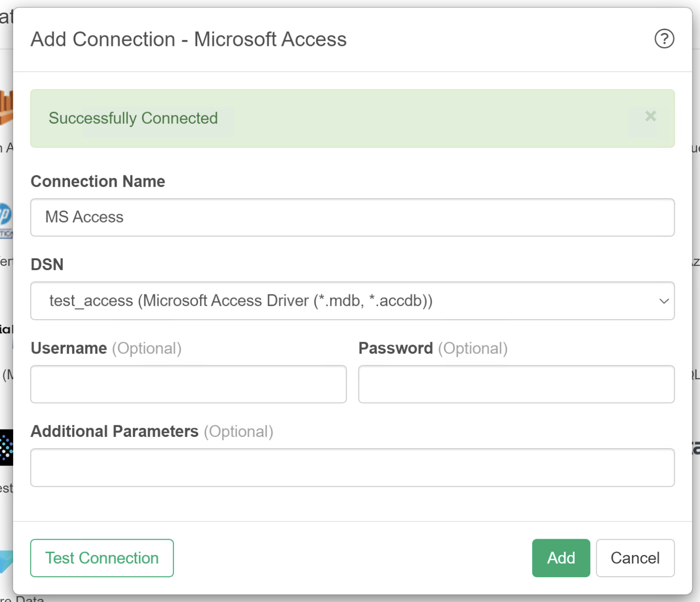Dismiss the Successfully Connected alert

[650, 116]
